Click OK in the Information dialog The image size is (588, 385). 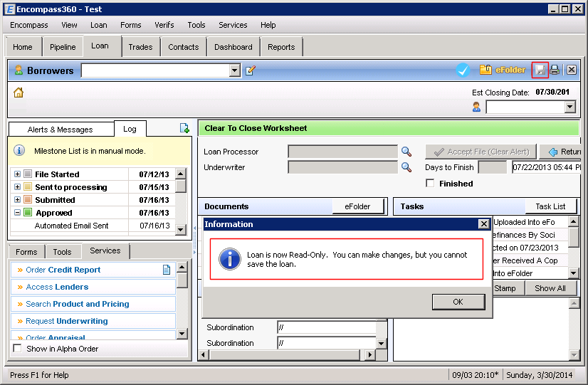458,302
